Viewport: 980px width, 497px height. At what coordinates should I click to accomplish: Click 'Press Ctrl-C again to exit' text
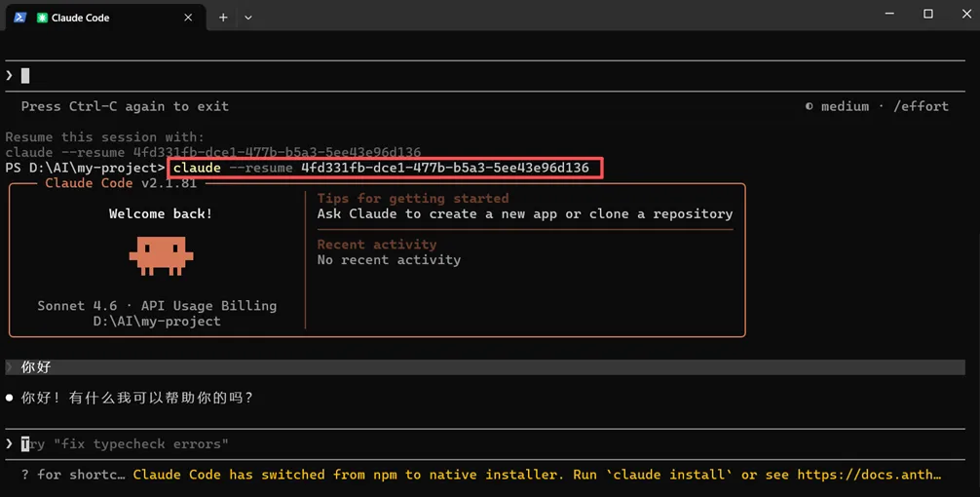click(125, 106)
